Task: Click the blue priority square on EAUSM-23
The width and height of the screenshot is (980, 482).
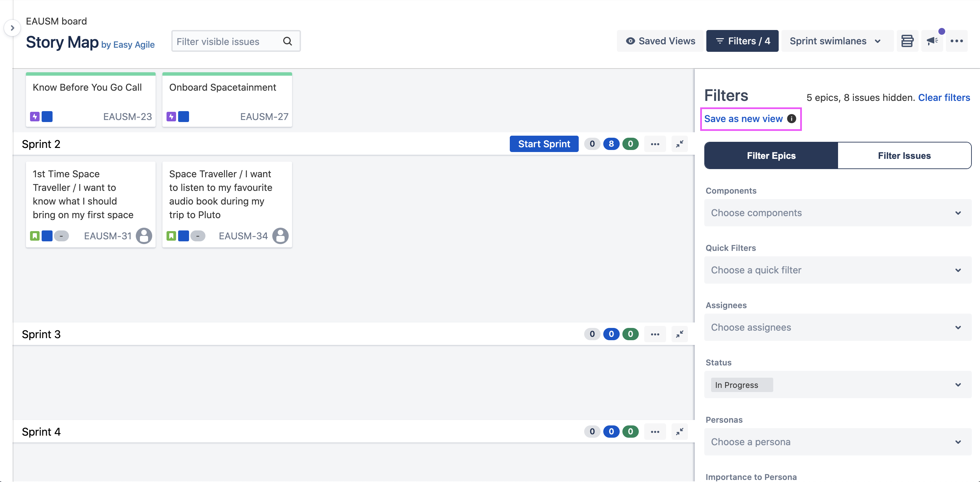Action: [47, 117]
